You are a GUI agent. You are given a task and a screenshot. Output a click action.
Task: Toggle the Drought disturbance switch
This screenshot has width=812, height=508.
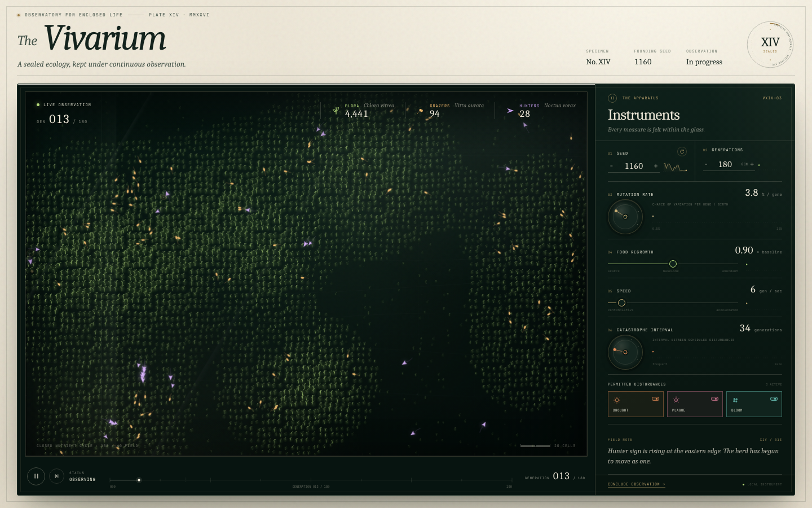[x=655, y=398]
